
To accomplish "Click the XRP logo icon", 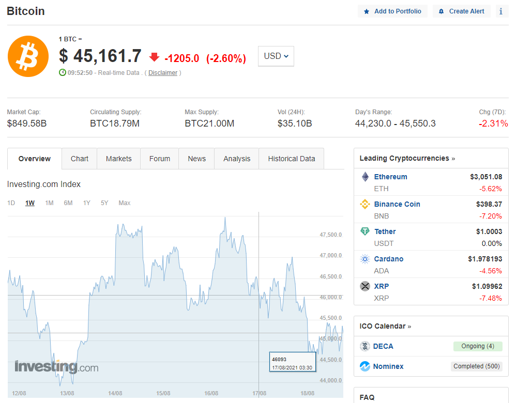I will (365, 286).
